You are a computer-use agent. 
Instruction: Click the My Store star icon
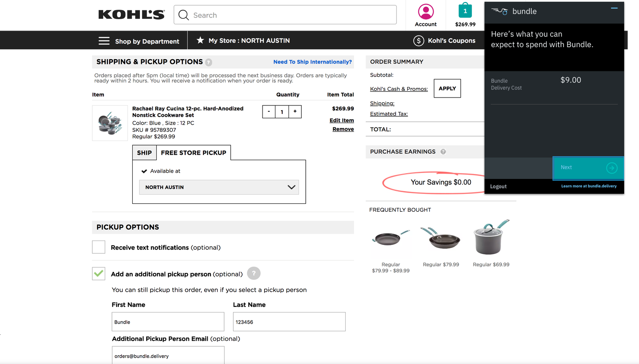[200, 40]
